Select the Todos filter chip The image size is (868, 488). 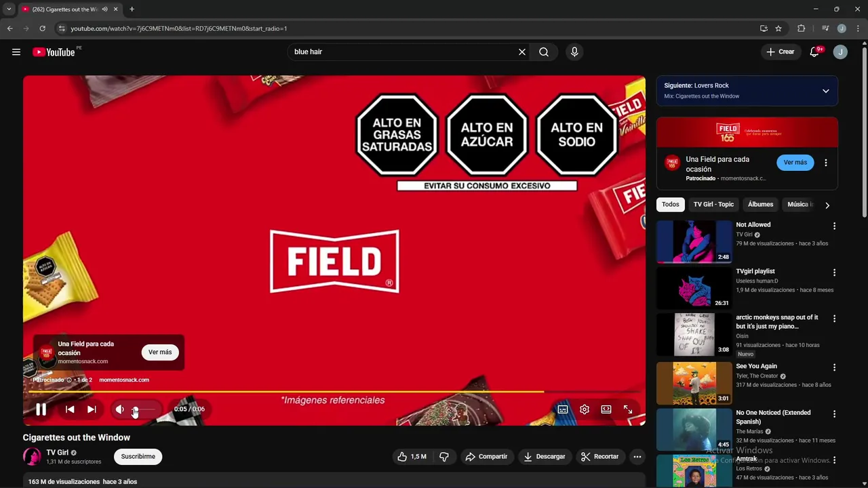(671, 205)
